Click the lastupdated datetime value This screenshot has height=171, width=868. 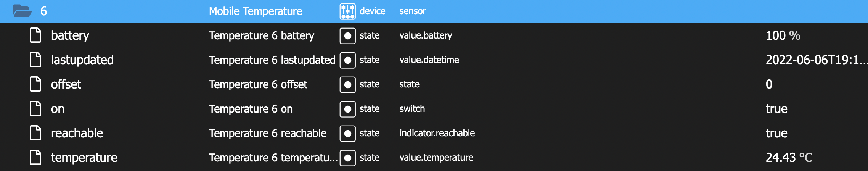[x=816, y=60]
